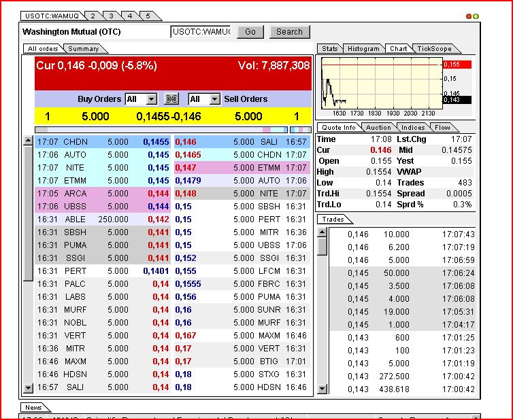Switch to workspace tab 5

tap(148, 16)
